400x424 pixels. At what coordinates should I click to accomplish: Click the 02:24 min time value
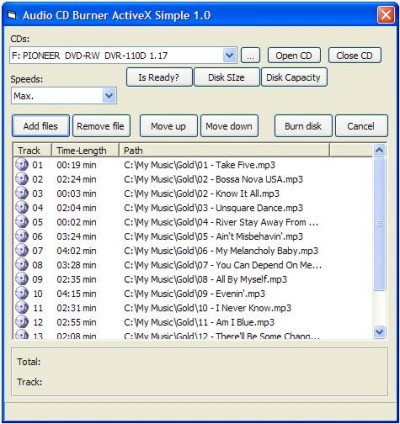click(76, 179)
